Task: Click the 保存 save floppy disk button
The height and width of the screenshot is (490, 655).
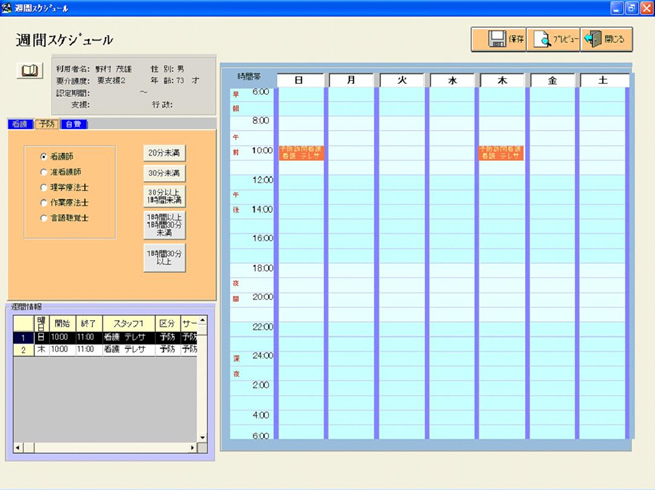Action: click(499, 39)
